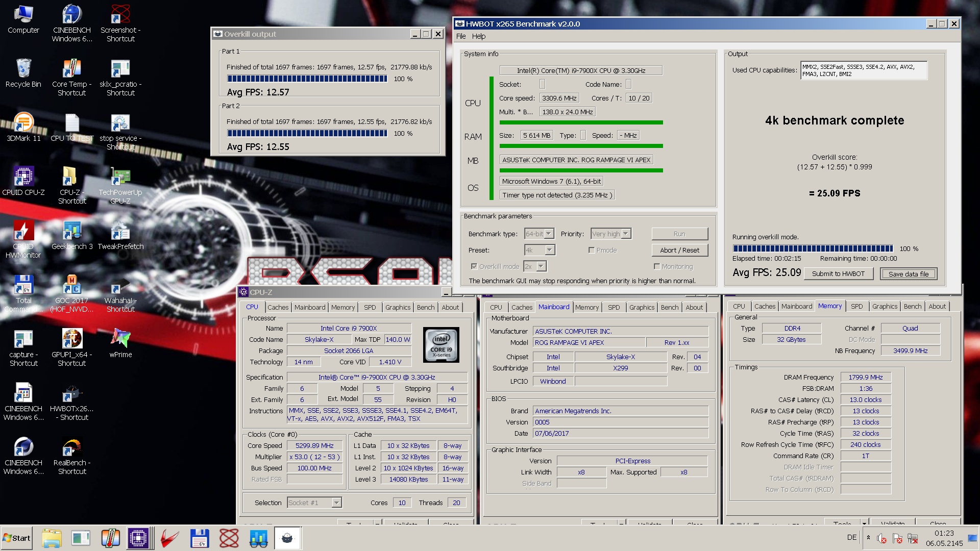Open the Priority Very high dropdown
Image resolution: width=980 pixels, height=551 pixels.
click(x=611, y=234)
